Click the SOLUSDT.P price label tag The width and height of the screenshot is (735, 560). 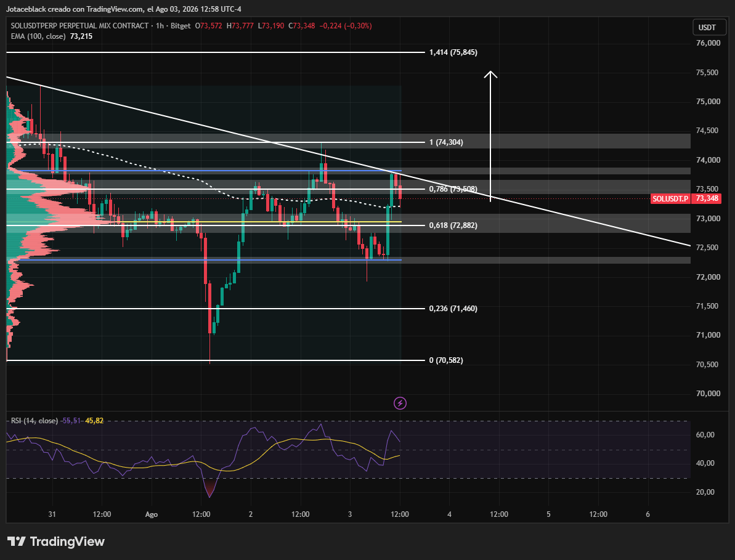coord(670,199)
